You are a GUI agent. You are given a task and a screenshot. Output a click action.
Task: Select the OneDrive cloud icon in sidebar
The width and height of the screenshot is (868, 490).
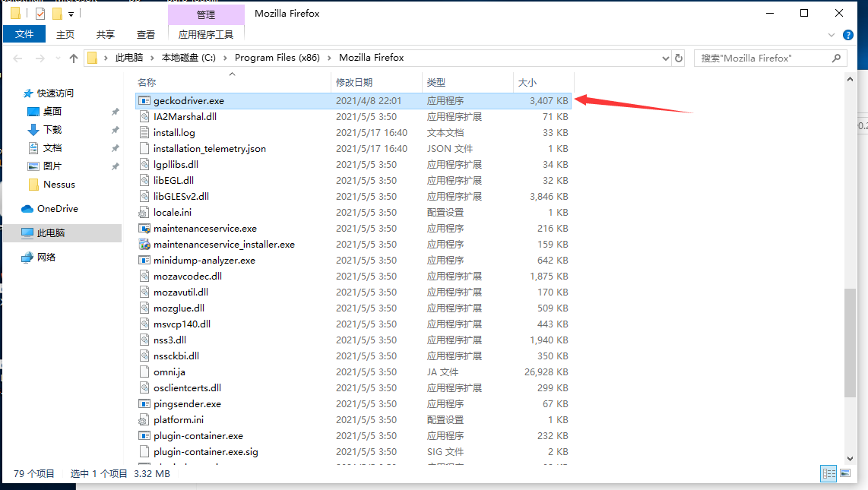coord(28,209)
